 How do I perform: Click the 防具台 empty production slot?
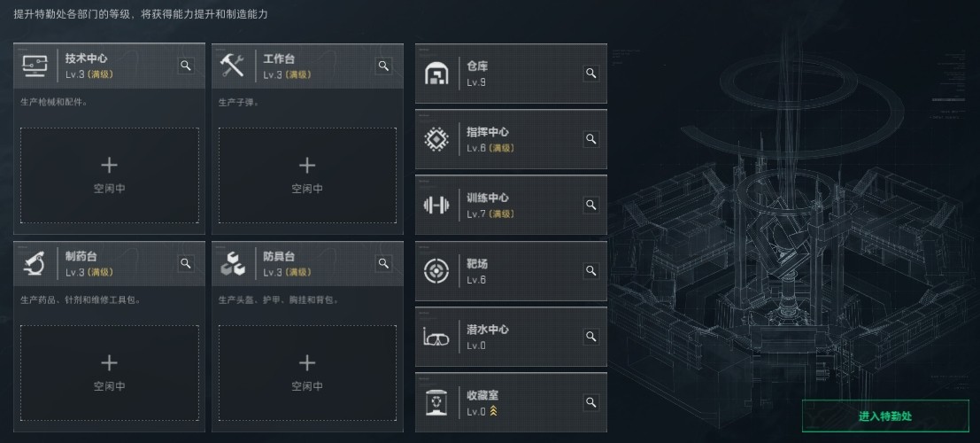[307, 373]
